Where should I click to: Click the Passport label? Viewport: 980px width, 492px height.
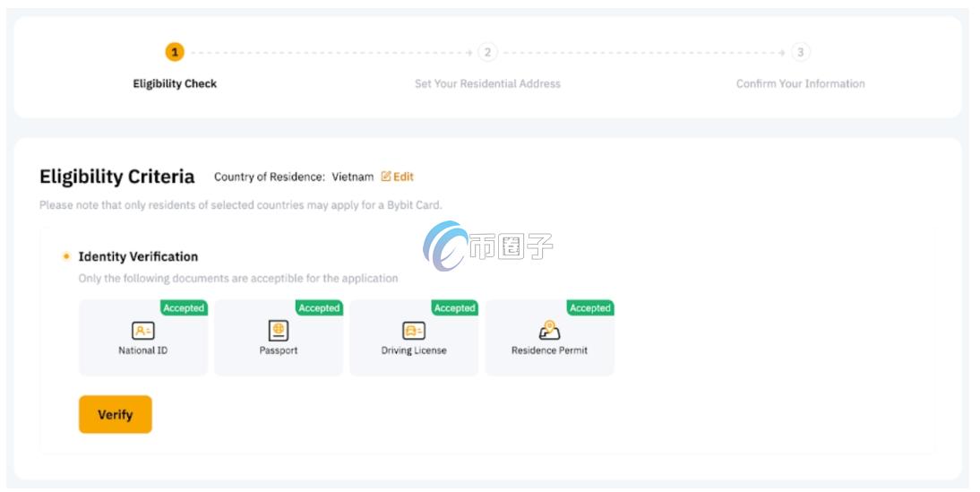point(278,350)
